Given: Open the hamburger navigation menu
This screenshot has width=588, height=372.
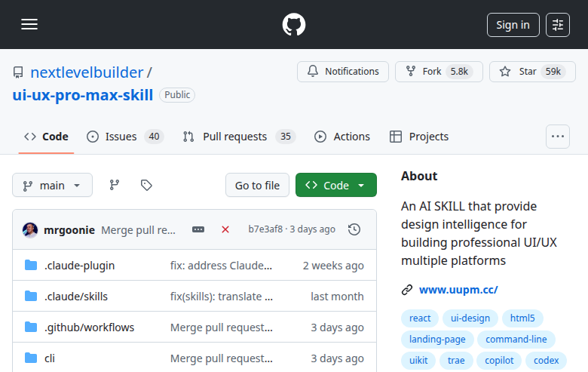Looking at the screenshot, I should point(29,24).
